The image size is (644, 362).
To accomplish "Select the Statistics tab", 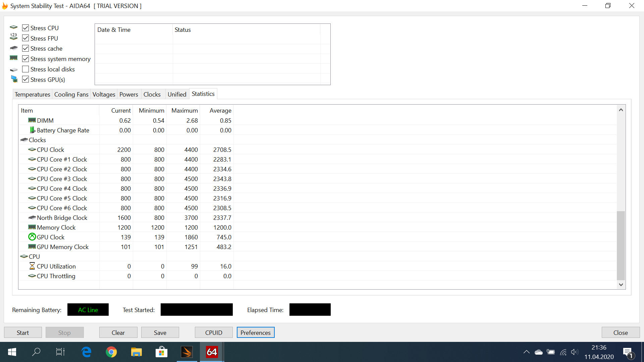I will click(203, 94).
